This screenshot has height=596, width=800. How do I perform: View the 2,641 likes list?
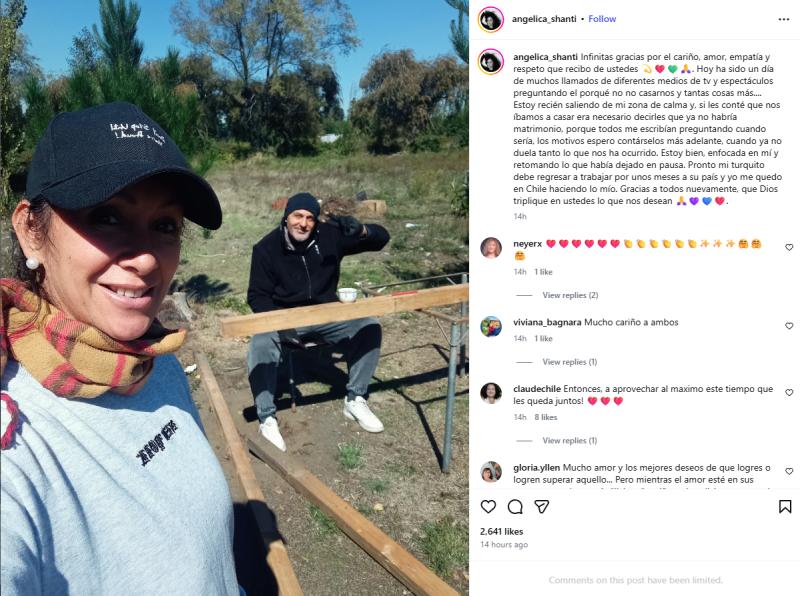coord(502,531)
